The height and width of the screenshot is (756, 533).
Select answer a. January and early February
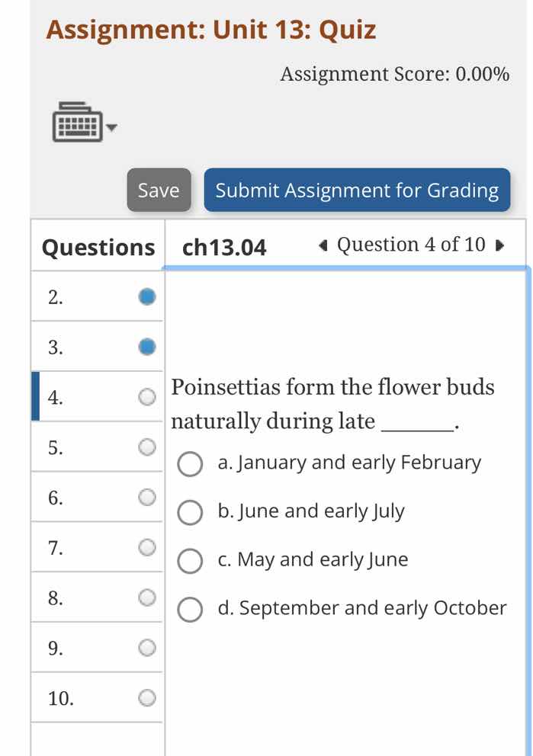point(190,464)
